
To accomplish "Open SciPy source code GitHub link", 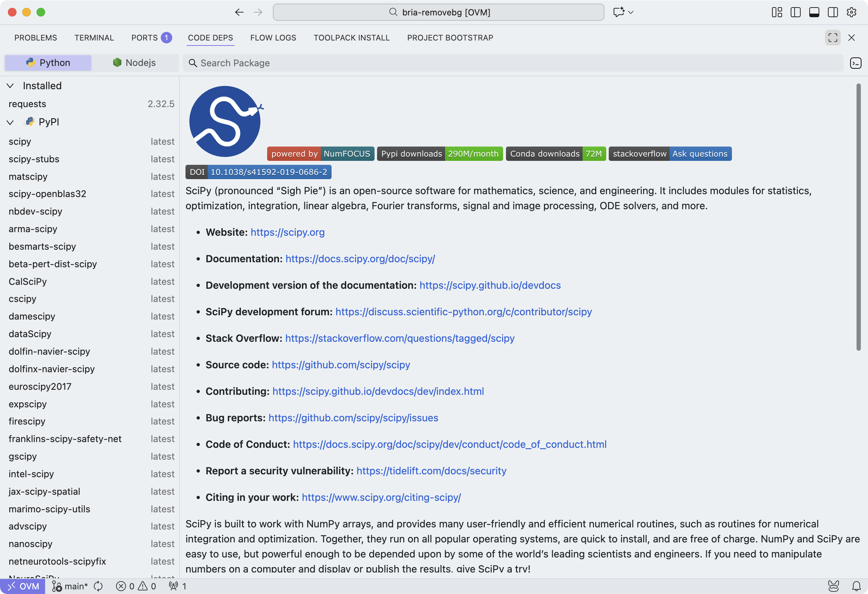I will pyautogui.click(x=340, y=365).
